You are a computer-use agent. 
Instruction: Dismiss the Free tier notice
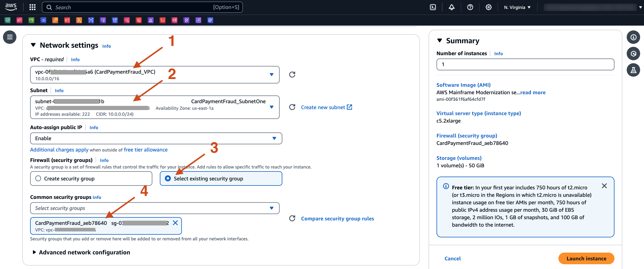(604, 186)
